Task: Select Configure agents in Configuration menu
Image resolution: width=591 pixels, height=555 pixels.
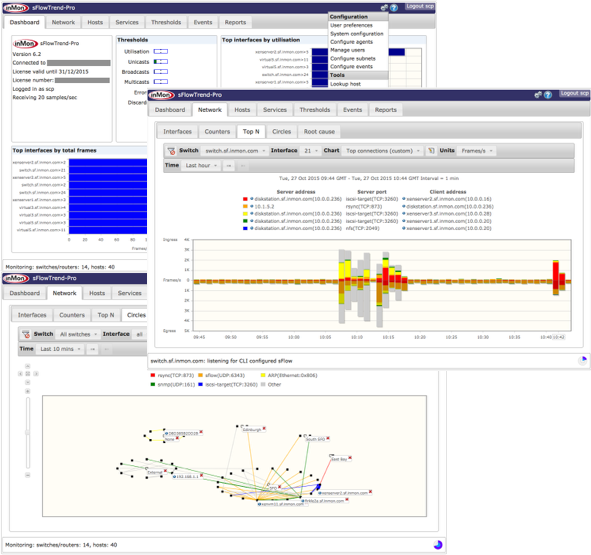Action: pyautogui.click(x=351, y=42)
